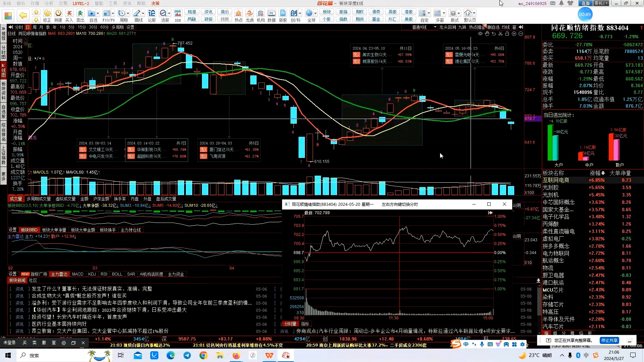Zoom in chart with plus circle icon

[514, 34]
